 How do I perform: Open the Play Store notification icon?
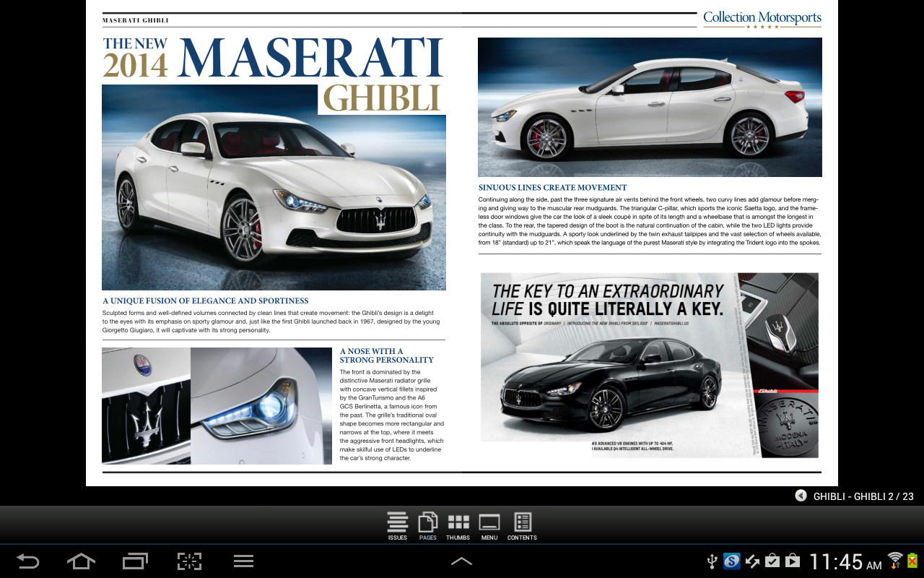(792, 561)
